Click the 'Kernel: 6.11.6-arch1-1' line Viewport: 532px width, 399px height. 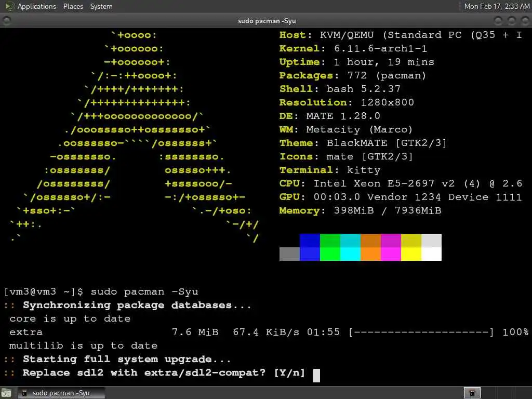point(353,48)
